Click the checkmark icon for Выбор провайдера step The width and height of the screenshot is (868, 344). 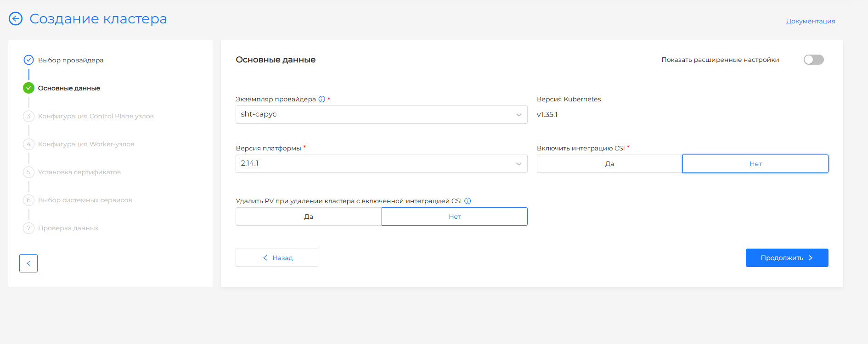[28, 60]
